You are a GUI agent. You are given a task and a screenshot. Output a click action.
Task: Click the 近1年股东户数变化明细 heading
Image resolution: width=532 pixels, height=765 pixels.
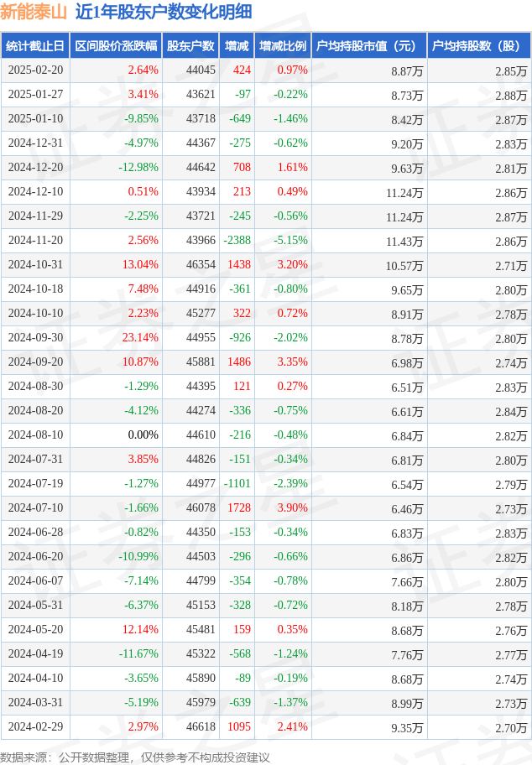pos(164,12)
